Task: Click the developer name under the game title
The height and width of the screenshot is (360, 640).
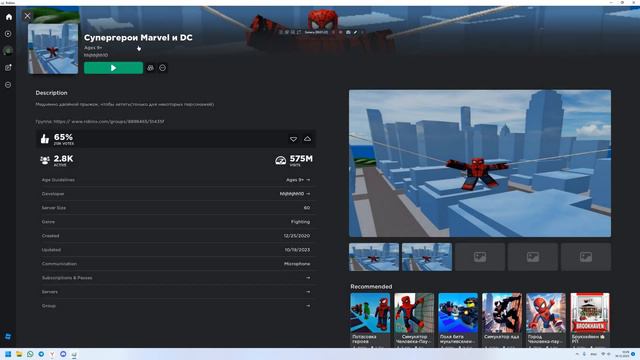Action: click(96, 55)
